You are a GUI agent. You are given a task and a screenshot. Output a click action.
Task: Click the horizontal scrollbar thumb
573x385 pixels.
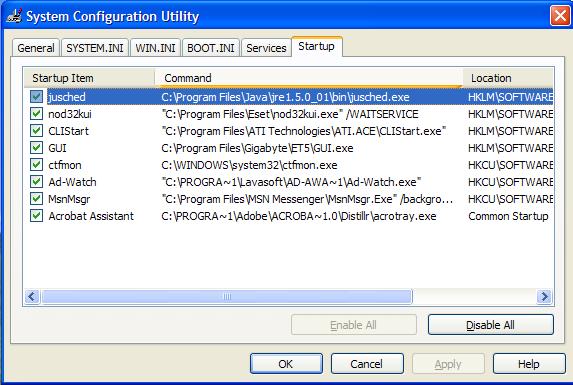(x=227, y=296)
